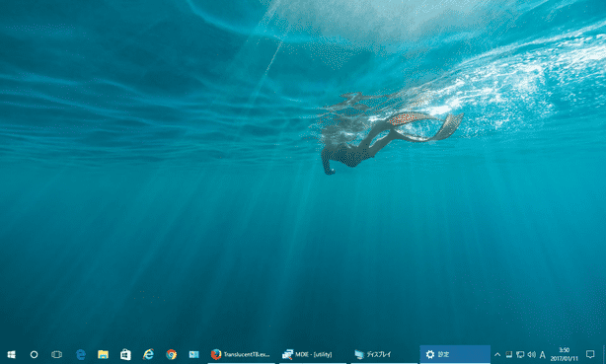Open the Action Center notifications
The height and width of the screenshot is (364, 606).
[x=590, y=354]
